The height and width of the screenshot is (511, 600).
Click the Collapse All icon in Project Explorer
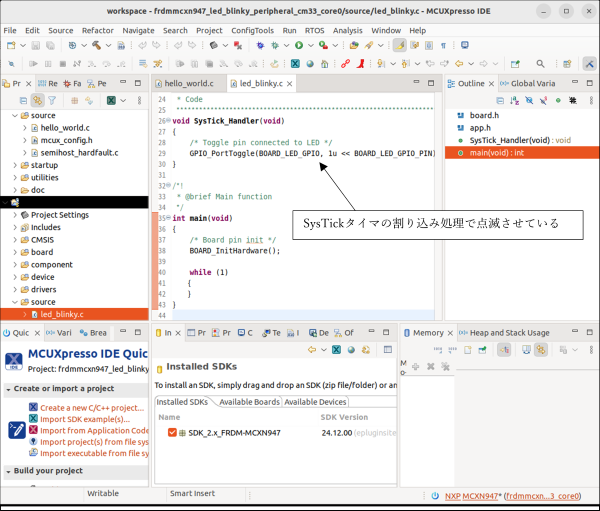(23, 101)
